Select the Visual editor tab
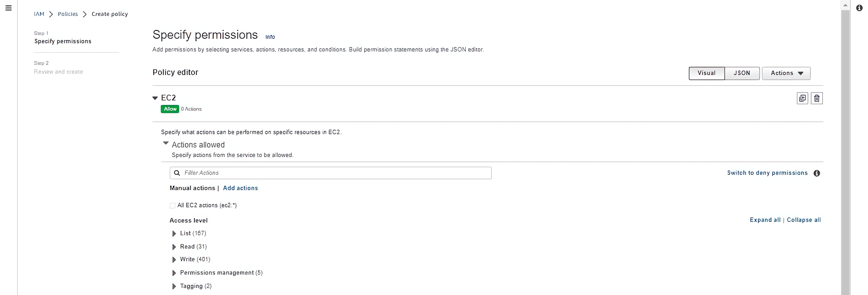868x295 pixels. point(706,73)
